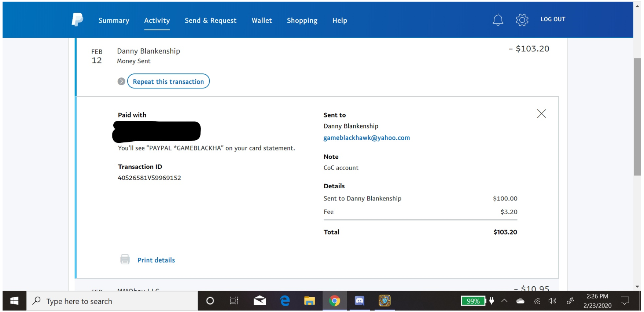Click the - $103.20 transaction amount
Viewport: 644px width, 312px height.
click(x=529, y=49)
